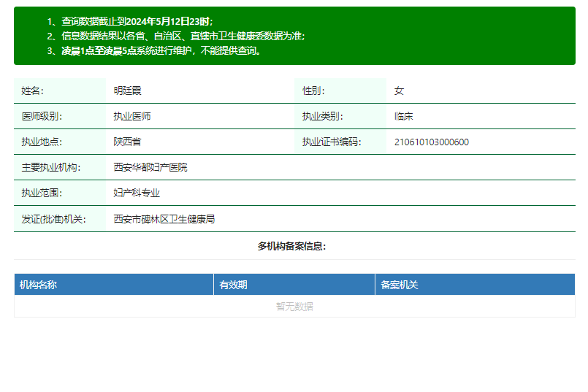This screenshot has height=392, width=588.
Task: Click the gender value 女
Action: [x=399, y=91]
